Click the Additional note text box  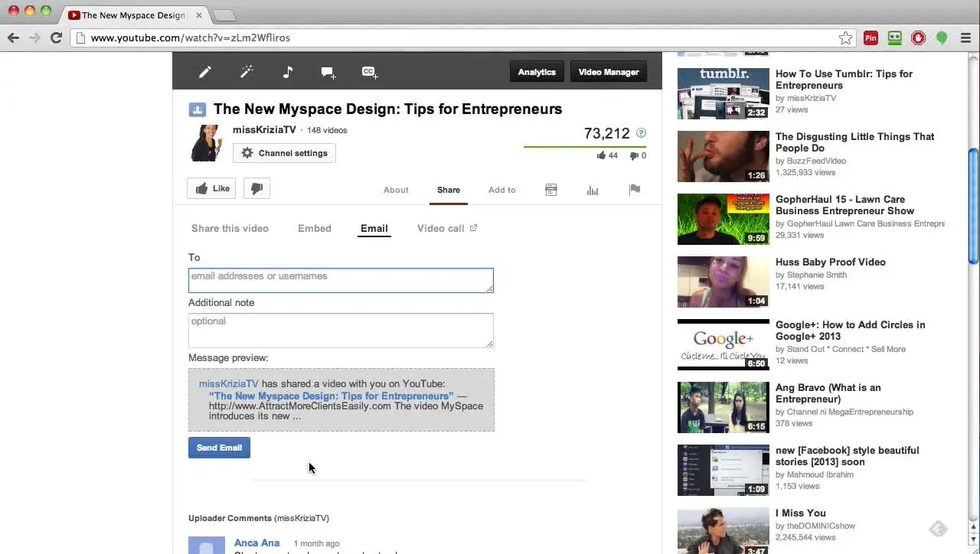coord(341,330)
